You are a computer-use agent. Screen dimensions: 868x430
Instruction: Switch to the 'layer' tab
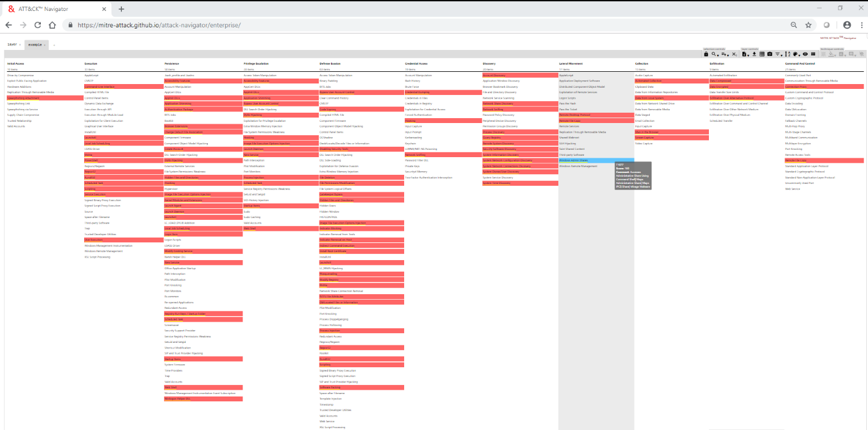tap(12, 44)
